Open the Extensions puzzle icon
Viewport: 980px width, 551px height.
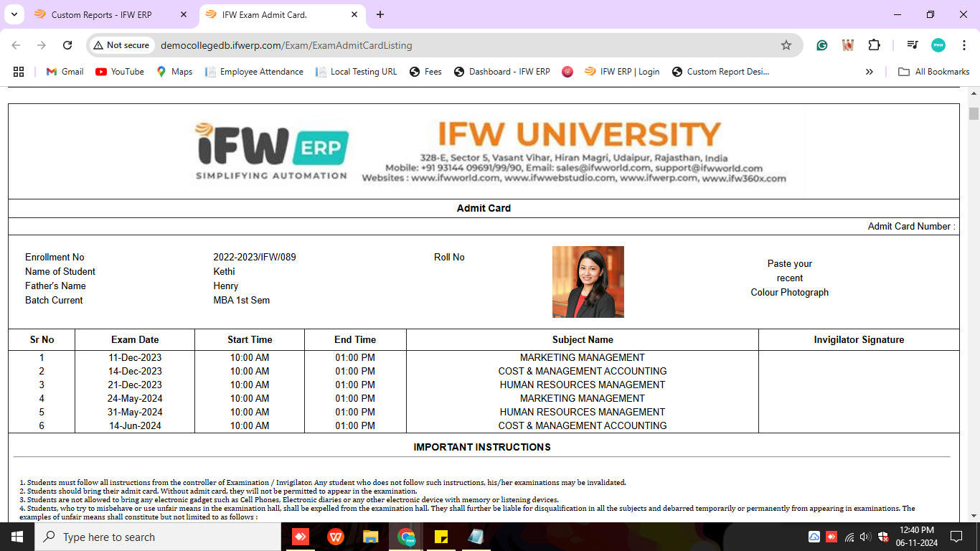874,45
